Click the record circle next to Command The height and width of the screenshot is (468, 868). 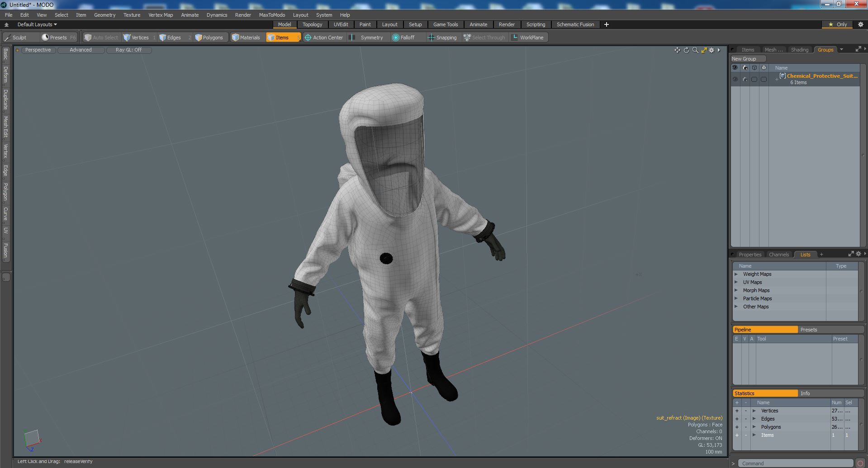pos(860,463)
